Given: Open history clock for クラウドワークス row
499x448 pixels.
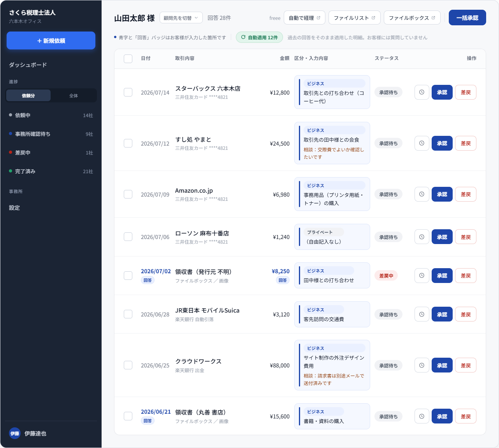Looking at the screenshot, I should (422, 365).
